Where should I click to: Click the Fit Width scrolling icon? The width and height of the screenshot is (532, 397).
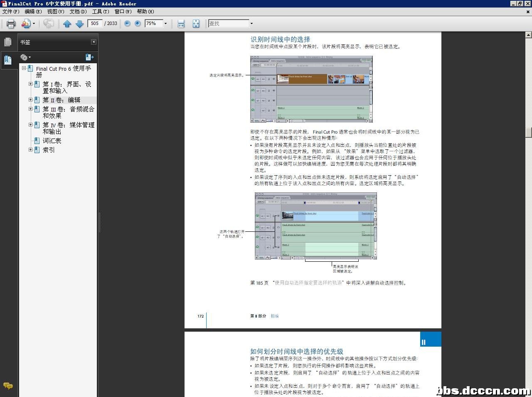pos(181,24)
